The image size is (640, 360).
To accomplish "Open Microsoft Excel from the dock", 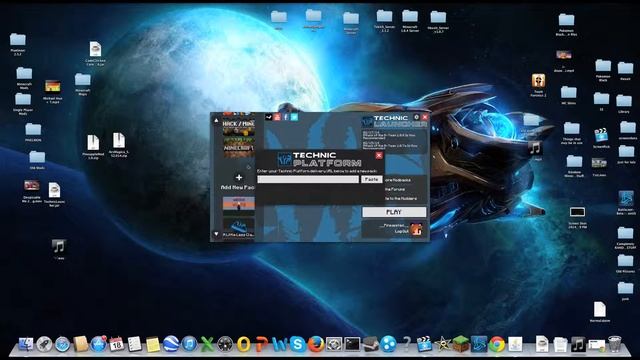I will pyautogui.click(x=207, y=344).
